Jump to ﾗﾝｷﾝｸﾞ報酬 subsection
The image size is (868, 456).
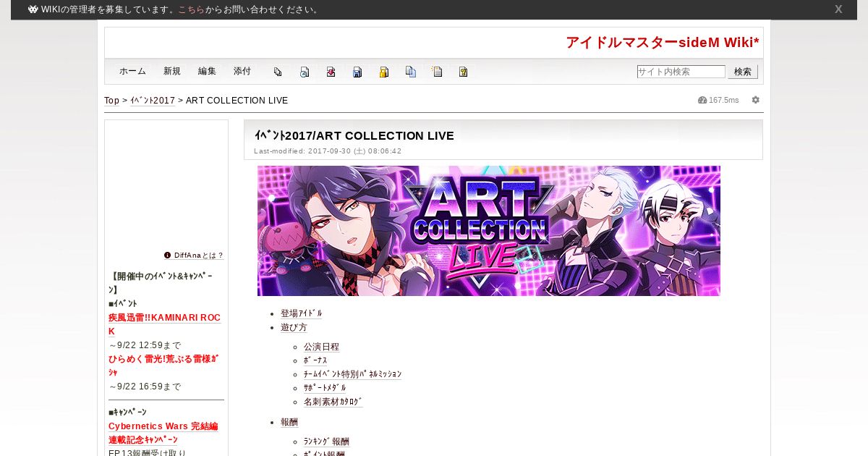[x=326, y=442]
